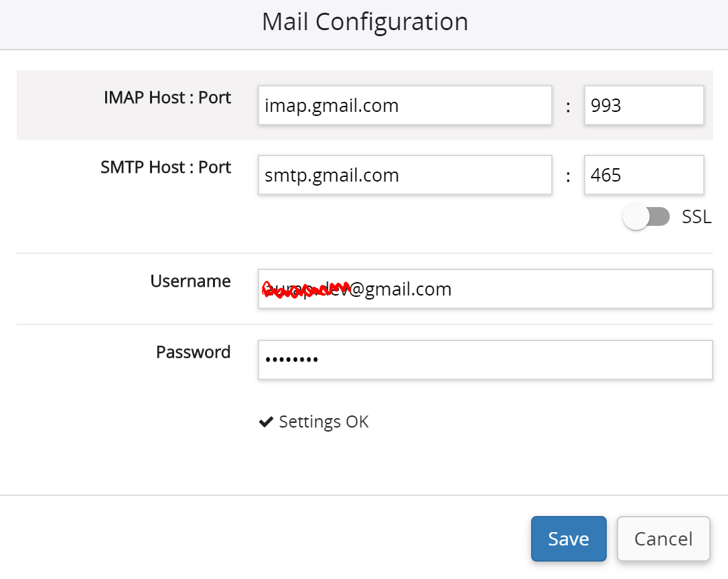
Task: Save the mail configuration
Action: [x=569, y=538]
